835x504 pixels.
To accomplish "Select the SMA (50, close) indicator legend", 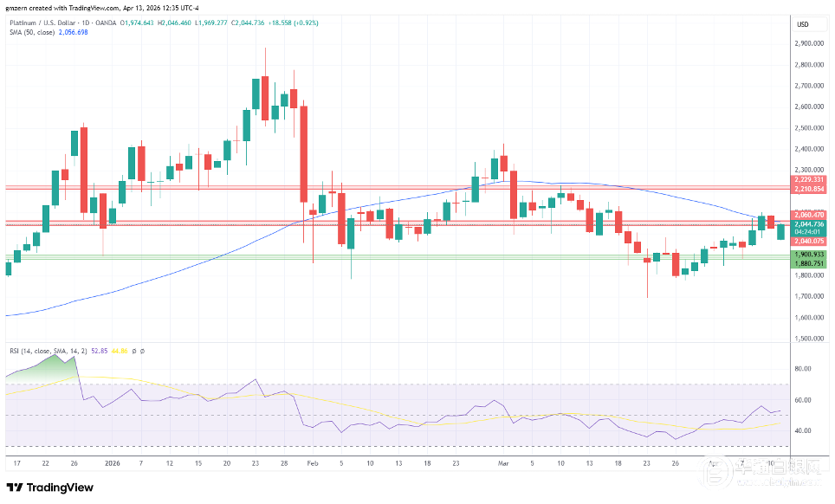I will [x=31, y=33].
